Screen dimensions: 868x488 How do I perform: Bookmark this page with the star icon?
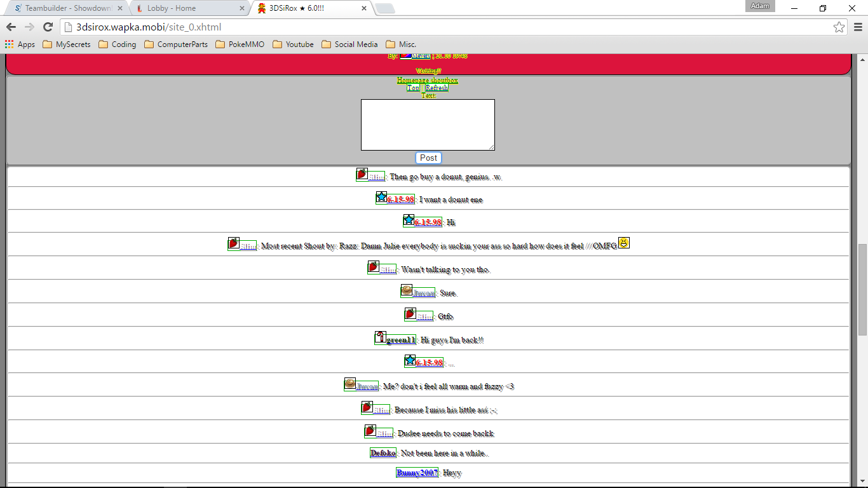pyautogui.click(x=839, y=27)
